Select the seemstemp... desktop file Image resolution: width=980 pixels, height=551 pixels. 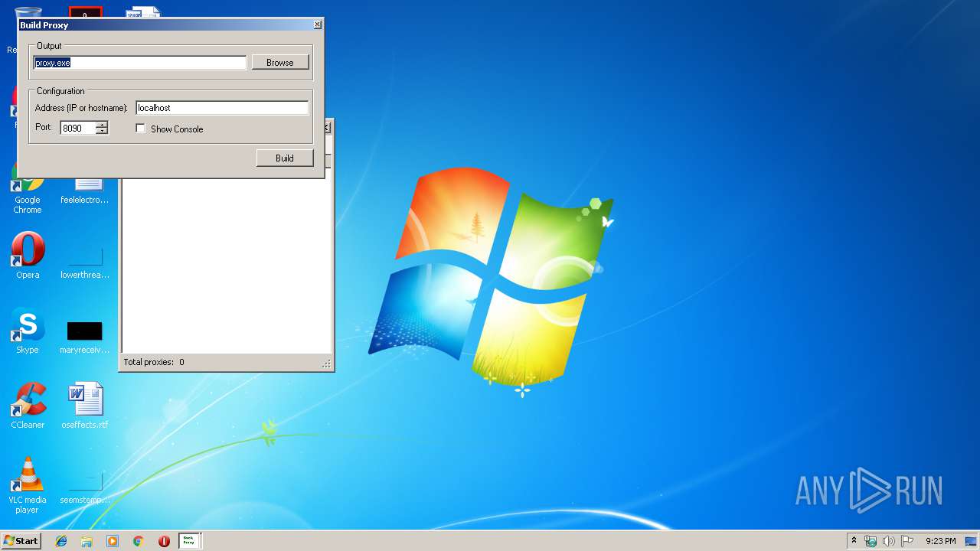tap(85, 487)
